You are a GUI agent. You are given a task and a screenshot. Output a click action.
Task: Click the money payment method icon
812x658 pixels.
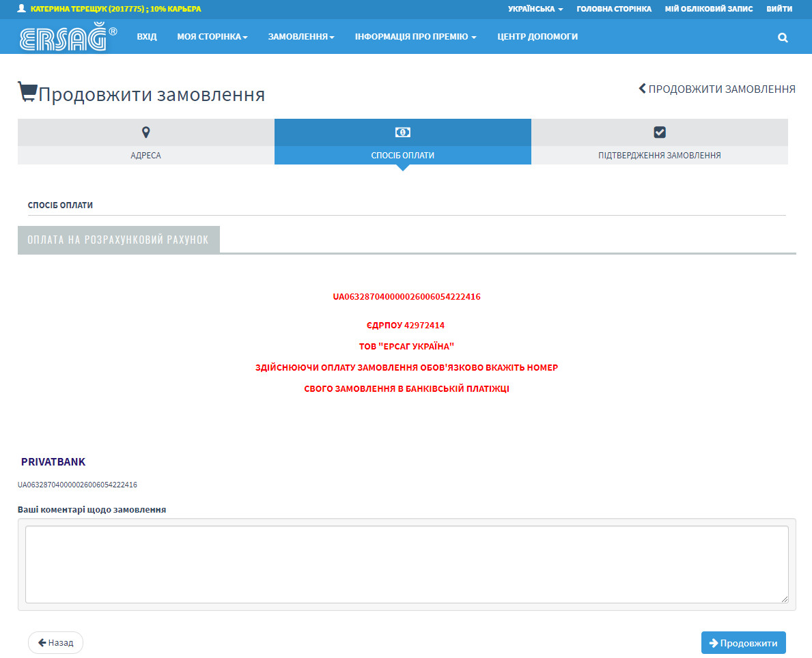click(403, 132)
